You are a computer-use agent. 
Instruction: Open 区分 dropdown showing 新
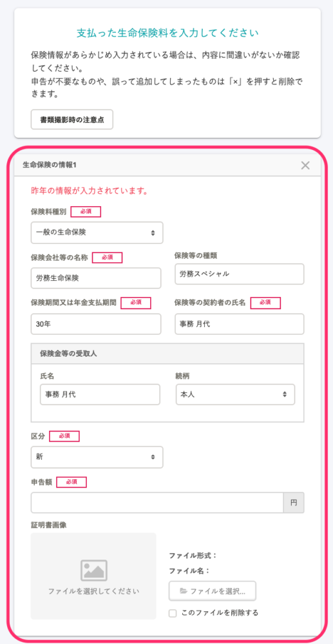click(x=97, y=457)
